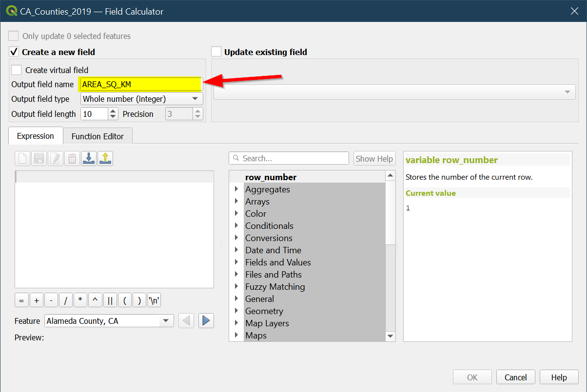Select the Expression tab
The width and height of the screenshot is (587, 392).
(36, 136)
